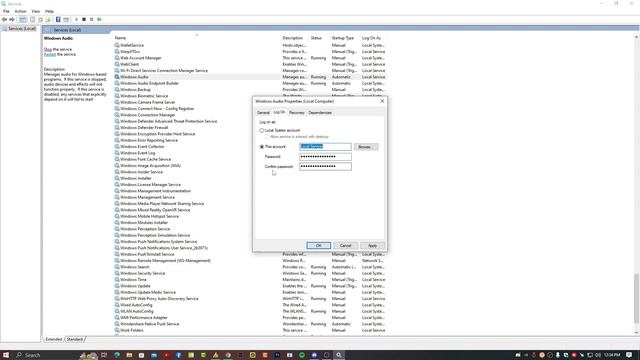
Task: Click the vertical scrollbar thumb of services list
Action: click(x=636, y=298)
